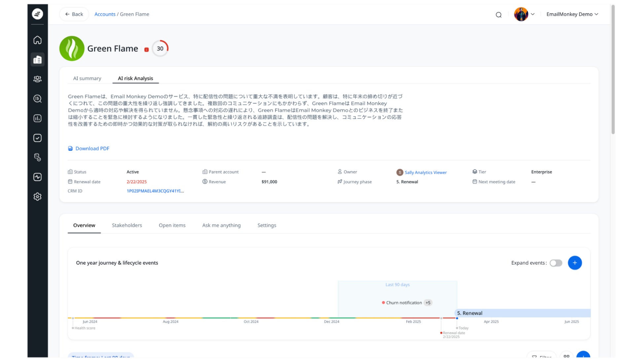Click the Accounts building icon in sidebar
644x362 pixels.
pyautogui.click(x=37, y=60)
